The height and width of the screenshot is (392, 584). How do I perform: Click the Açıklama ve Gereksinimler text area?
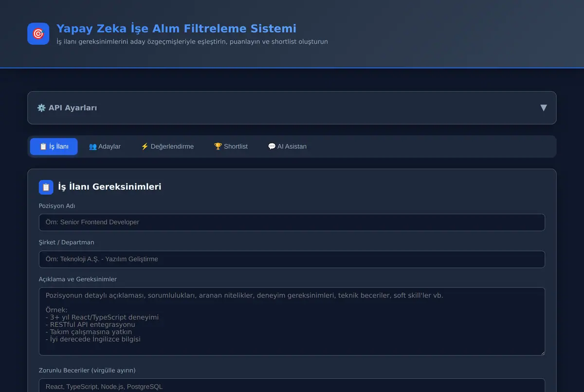(x=292, y=321)
